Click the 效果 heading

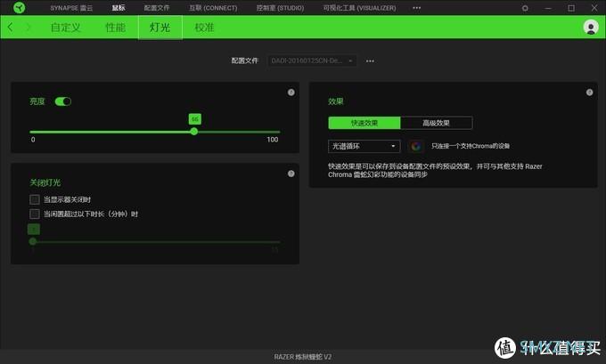click(335, 101)
